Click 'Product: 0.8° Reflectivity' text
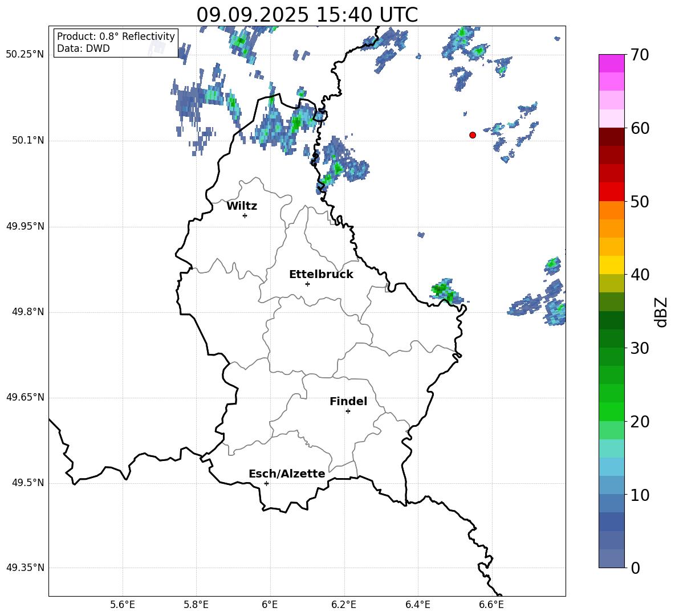675x616 pixels. [x=116, y=36]
